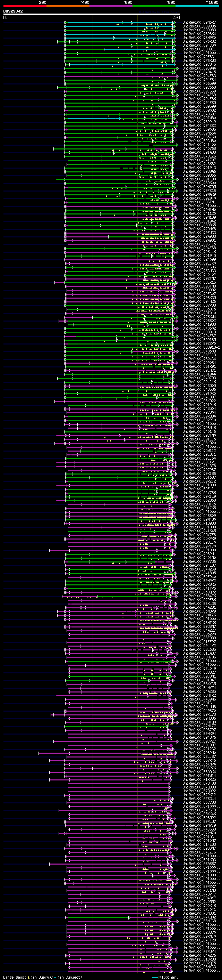Image resolution: width=222 pixels, height=980 pixels.
Task: Select the UniRef100_A7Y7G6 label
Action: (199, 561)
